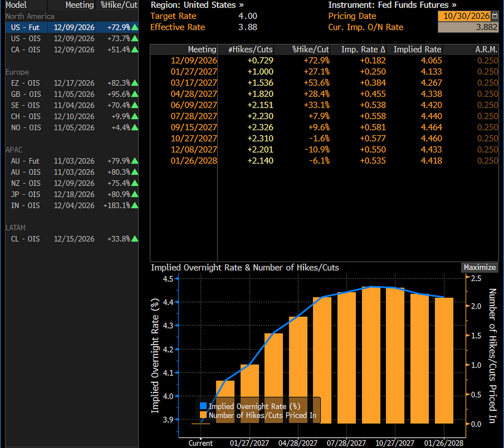Click green up arrow on CA - OIS row
This screenshot has width=504, height=448.
pos(135,49)
